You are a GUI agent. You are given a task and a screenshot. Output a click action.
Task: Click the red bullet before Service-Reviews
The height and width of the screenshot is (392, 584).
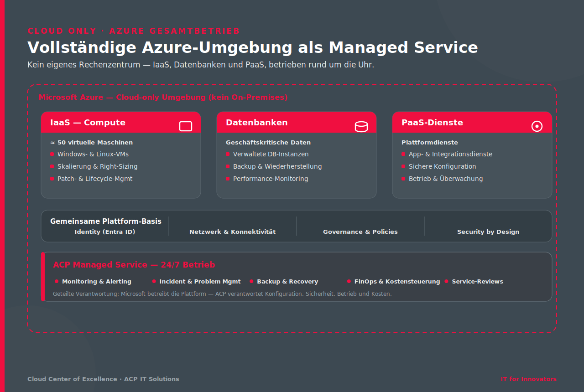pyautogui.click(x=446, y=281)
